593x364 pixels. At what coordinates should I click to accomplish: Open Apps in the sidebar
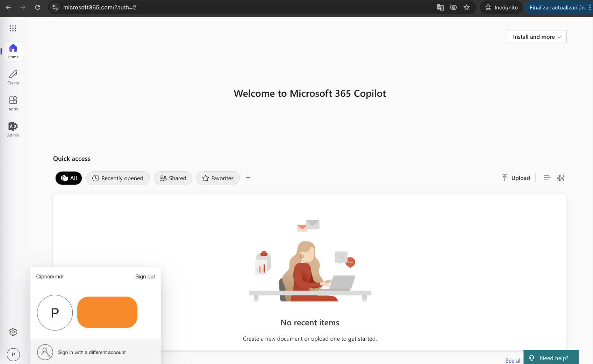(13, 103)
